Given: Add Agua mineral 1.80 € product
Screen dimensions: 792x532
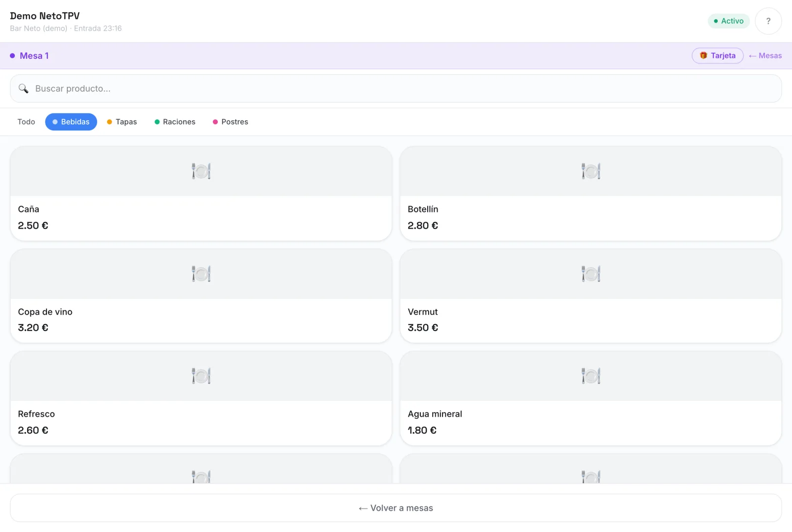Looking at the screenshot, I should coord(591,398).
